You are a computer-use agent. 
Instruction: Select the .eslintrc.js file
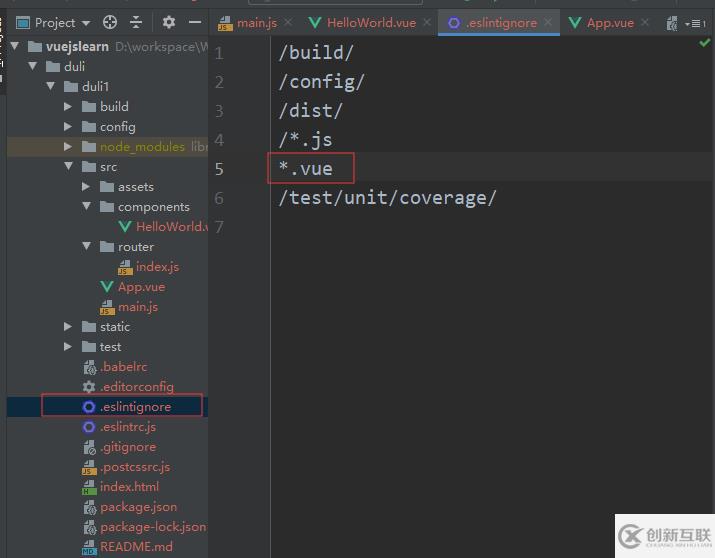(128, 427)
